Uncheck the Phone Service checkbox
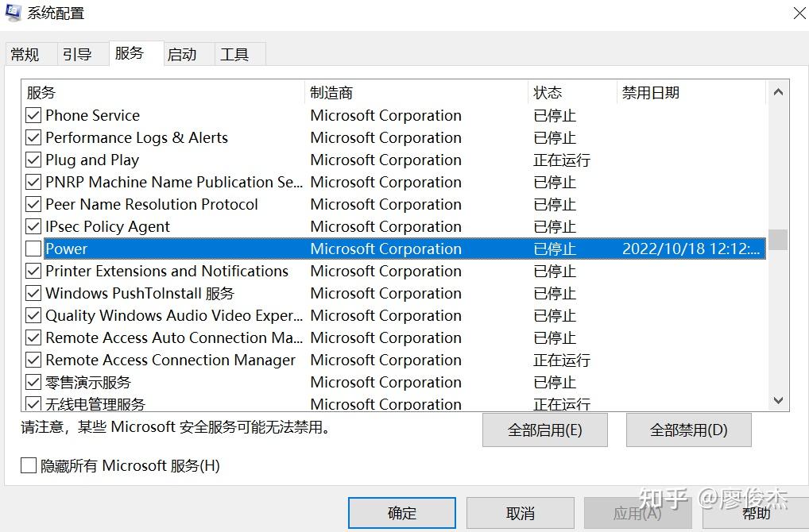809x532 pixels. click(32, 115)
